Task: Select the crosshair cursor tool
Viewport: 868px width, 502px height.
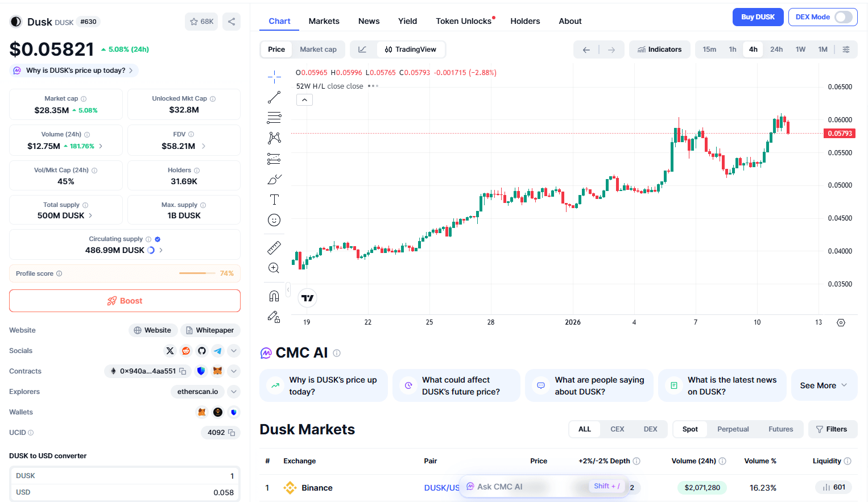Action: [274, 77]
